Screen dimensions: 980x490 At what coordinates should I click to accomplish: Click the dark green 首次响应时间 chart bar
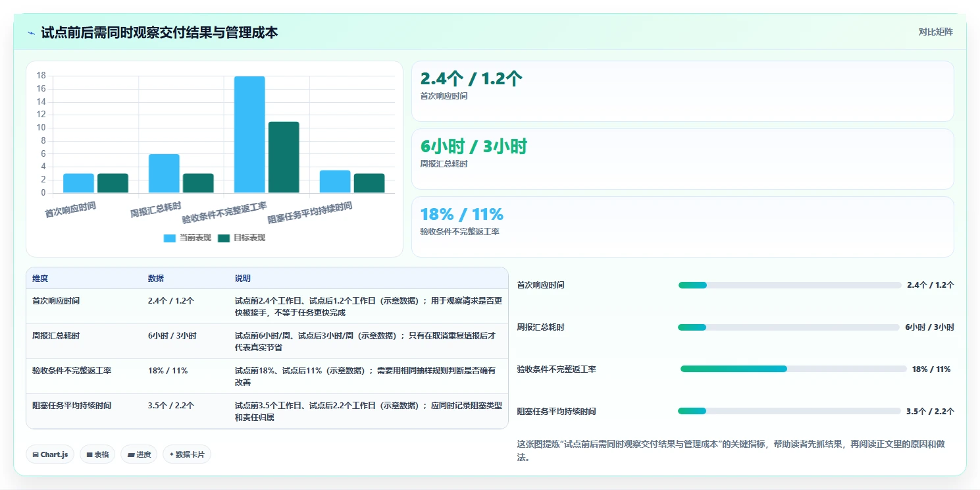(113, 183)
